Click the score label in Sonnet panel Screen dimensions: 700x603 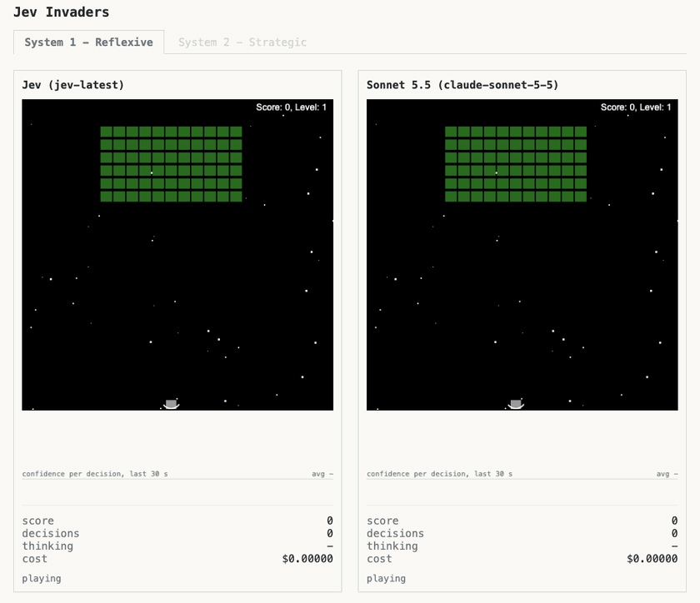point(382,521)
